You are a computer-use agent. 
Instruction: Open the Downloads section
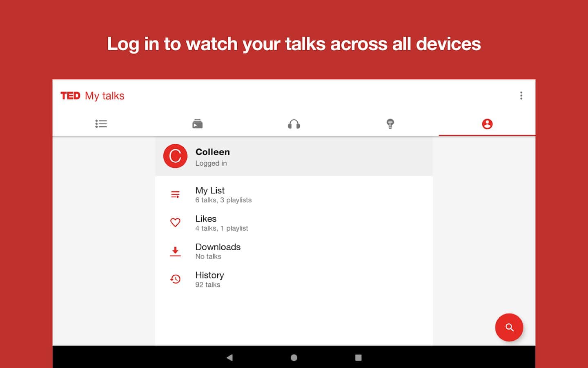tap(218, 251)
